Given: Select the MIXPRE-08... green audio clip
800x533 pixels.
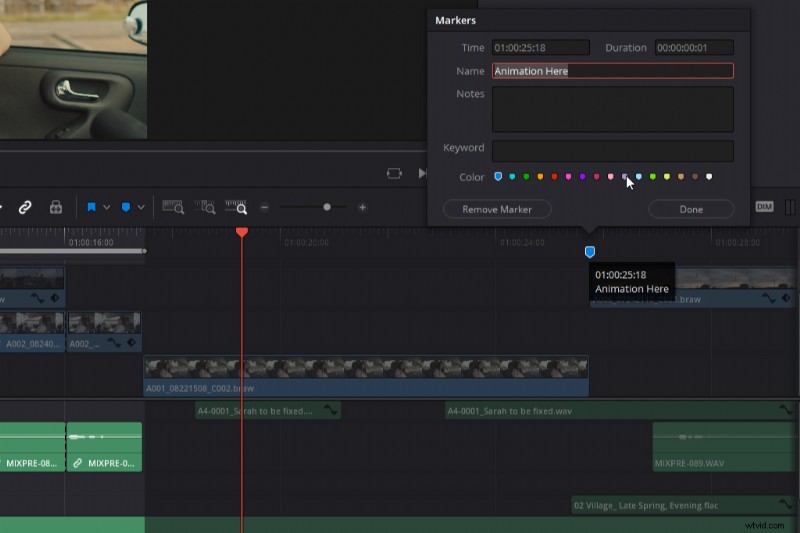Looking at the screenshot, I should 32,447.
